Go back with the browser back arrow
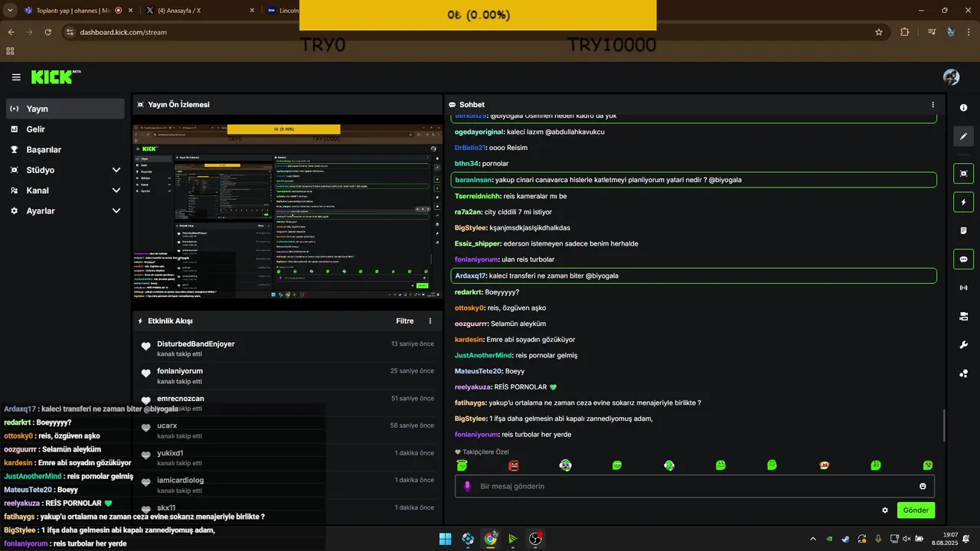 tap(11, 32)
